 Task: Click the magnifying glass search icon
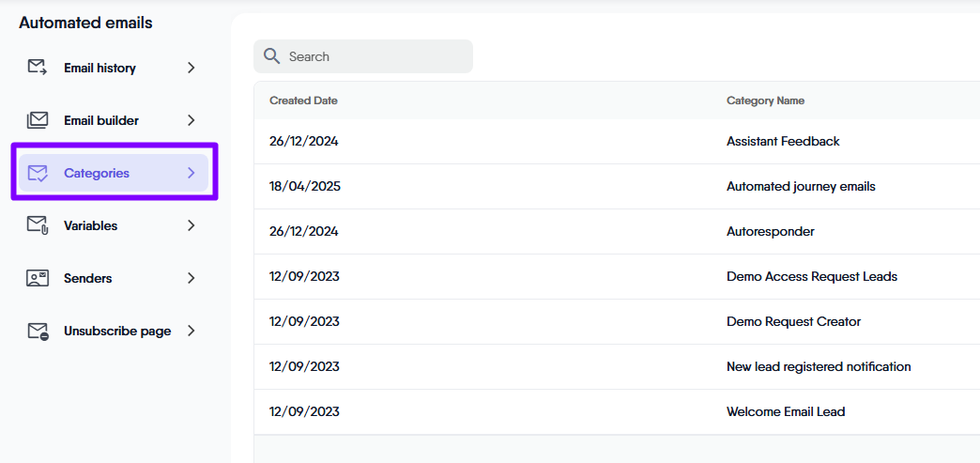coord(272,56)
